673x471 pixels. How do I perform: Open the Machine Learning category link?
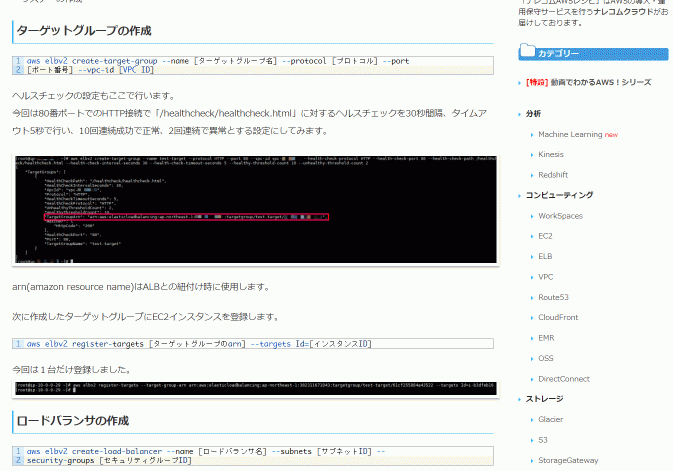pos(570,134)
